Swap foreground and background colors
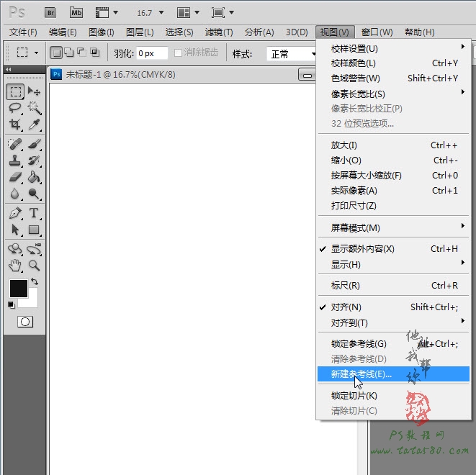This screenshot has height=475, width=476. [35, 281]
